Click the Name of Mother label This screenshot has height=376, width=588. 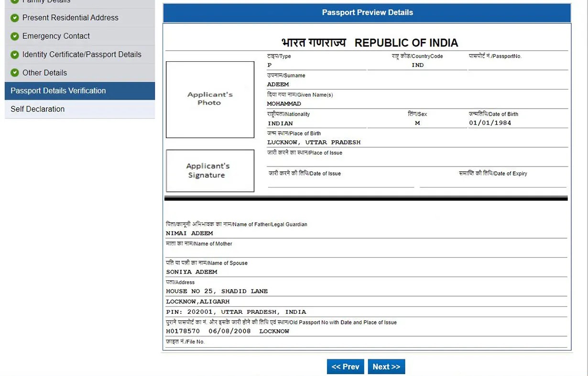(199, 244)
